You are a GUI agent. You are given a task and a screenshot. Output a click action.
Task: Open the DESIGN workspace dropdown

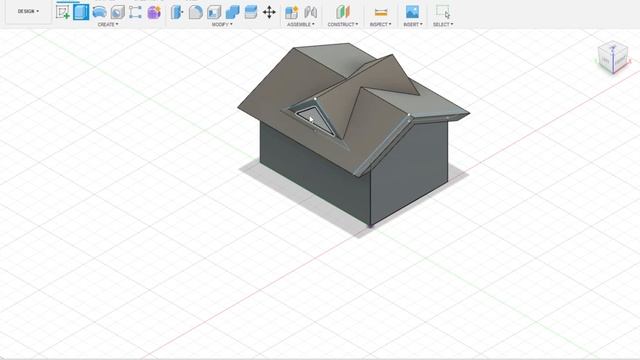[x=28, y=11]
